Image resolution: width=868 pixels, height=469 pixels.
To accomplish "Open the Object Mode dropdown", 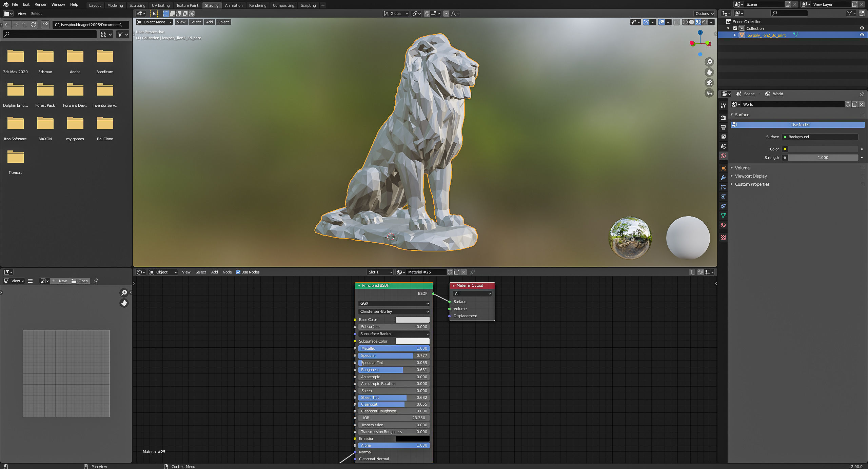I will click(x=154, y=22).
